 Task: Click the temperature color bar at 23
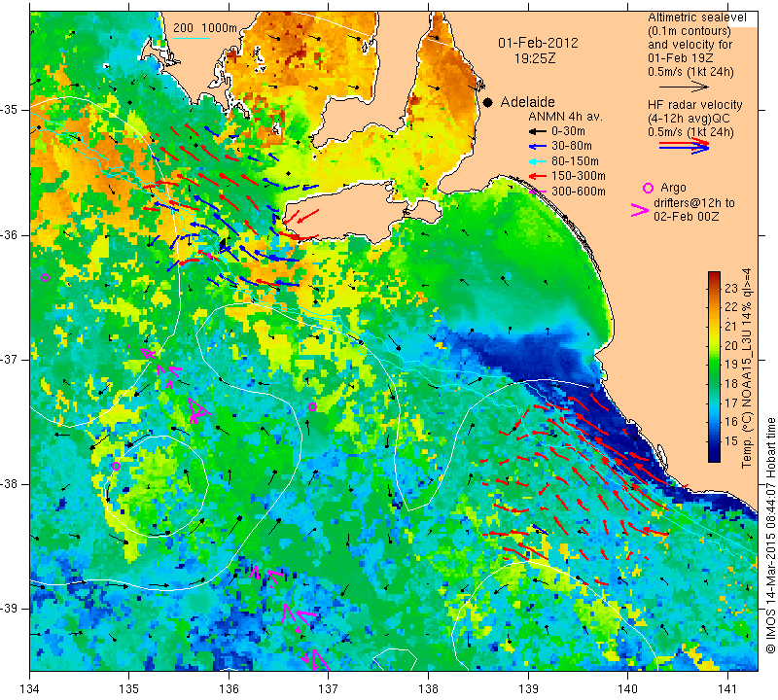(x=714, y=288)
